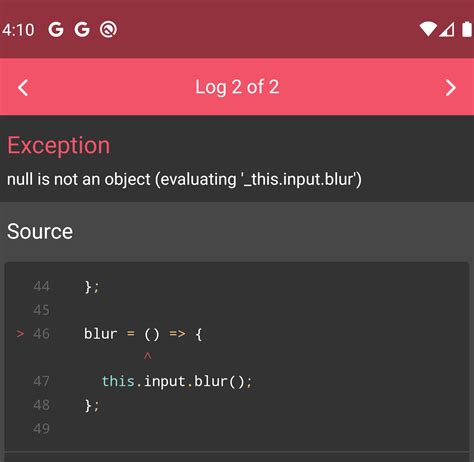Tap the null is not an object message
The height and width of the screenshot is (462, 474).
pyautogui.click(x=184, y=179)
